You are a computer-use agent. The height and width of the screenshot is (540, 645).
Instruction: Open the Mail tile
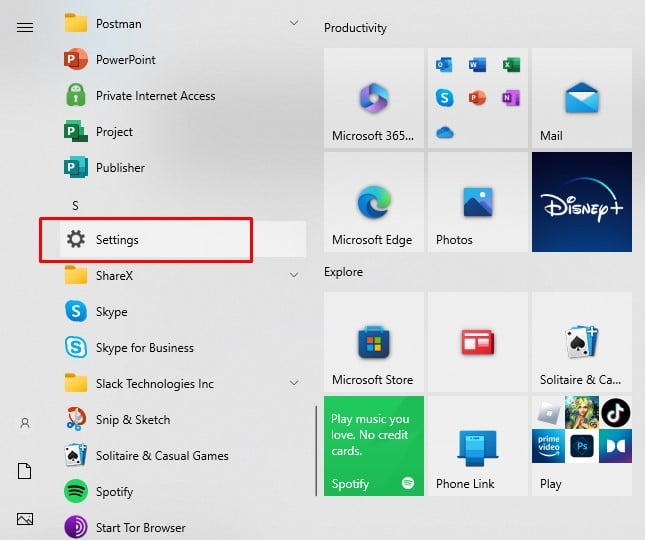(x=582, y=98)
